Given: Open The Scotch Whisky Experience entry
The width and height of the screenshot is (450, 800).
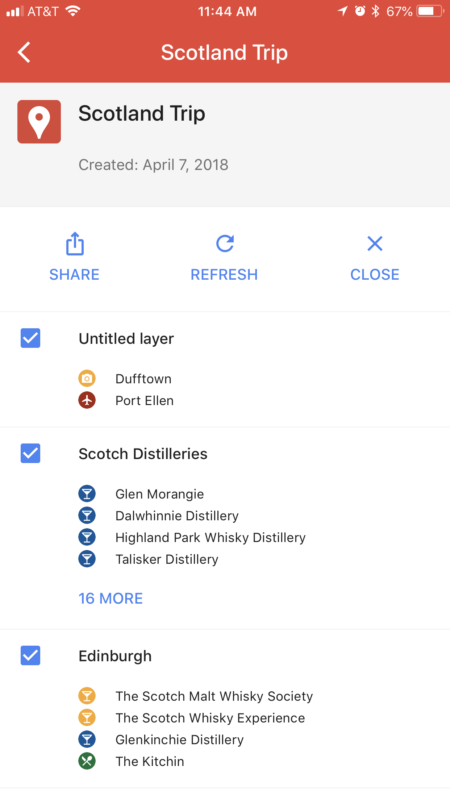Looking at the screenshot, I should (210, 718).
